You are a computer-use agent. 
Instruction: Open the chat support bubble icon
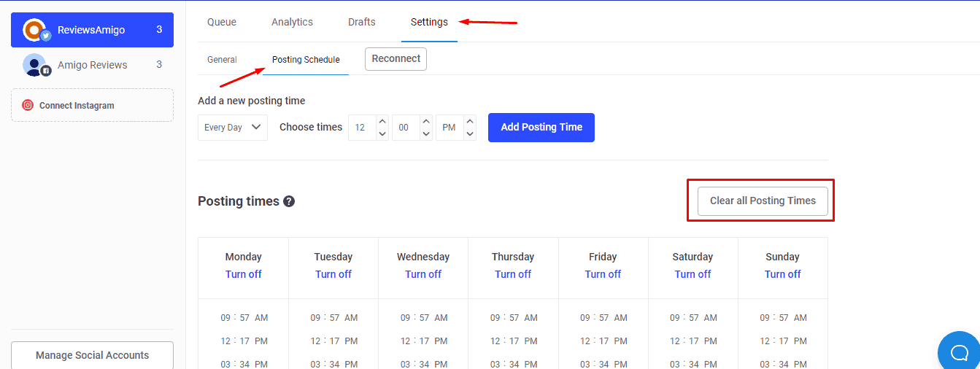(x=959, y=352)
